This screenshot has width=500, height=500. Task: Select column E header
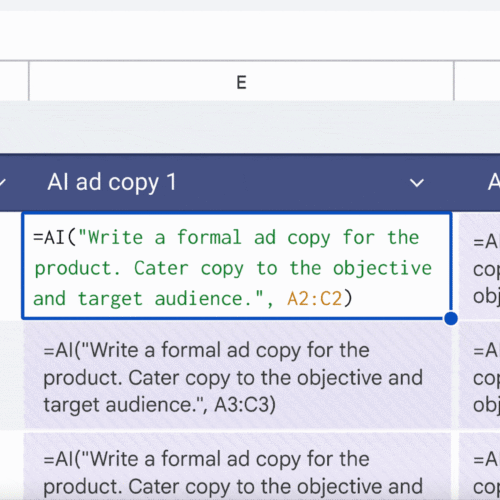(x=241, y=81)
